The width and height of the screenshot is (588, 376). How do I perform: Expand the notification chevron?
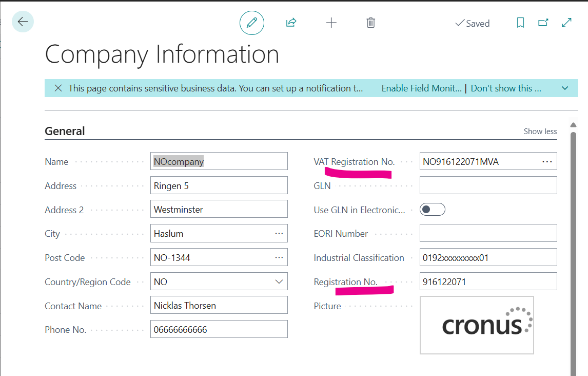pos(565,88)
